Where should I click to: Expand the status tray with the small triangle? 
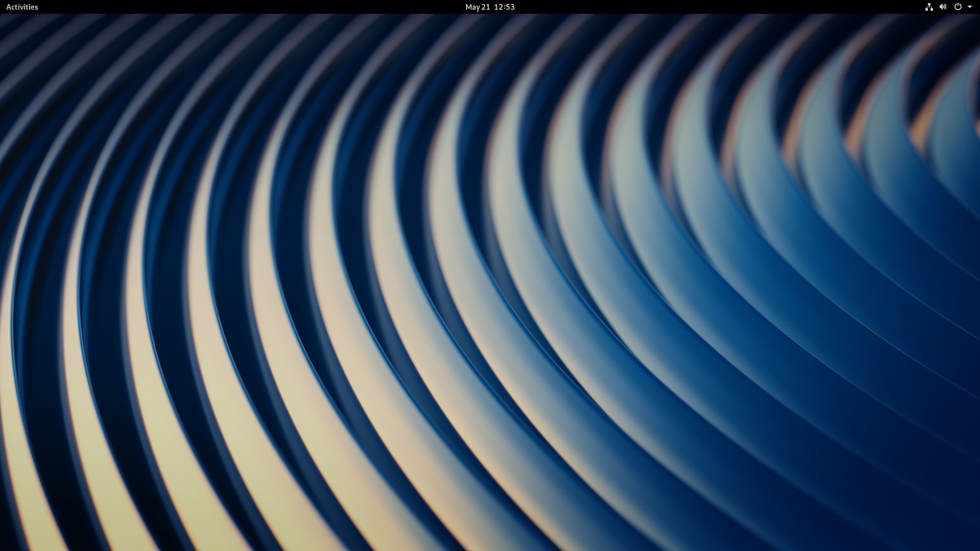pyautogui.click(x=969, y=7)
